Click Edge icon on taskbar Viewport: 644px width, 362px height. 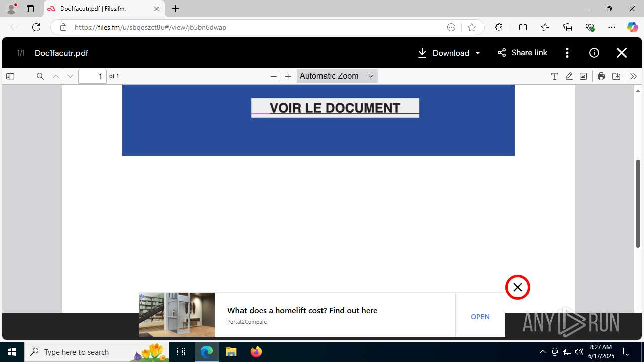point(207,352)
